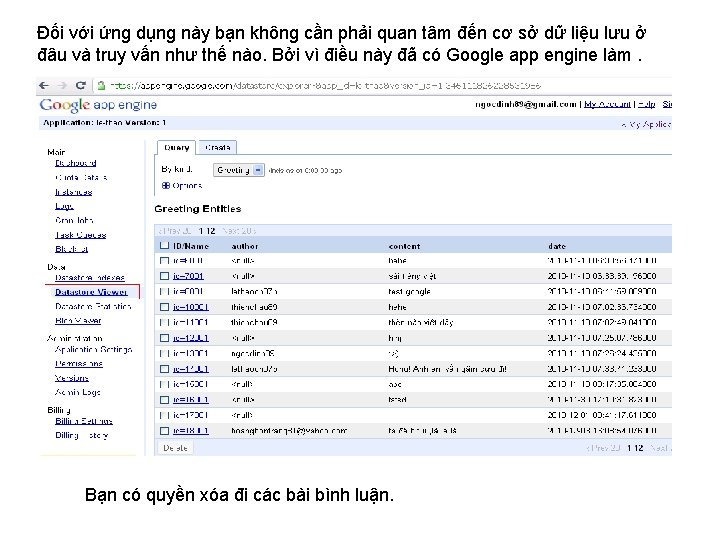This screenshot has height=540, width=720.
Task: Open Instances in the sidebar
Action: tap(73, 192)
